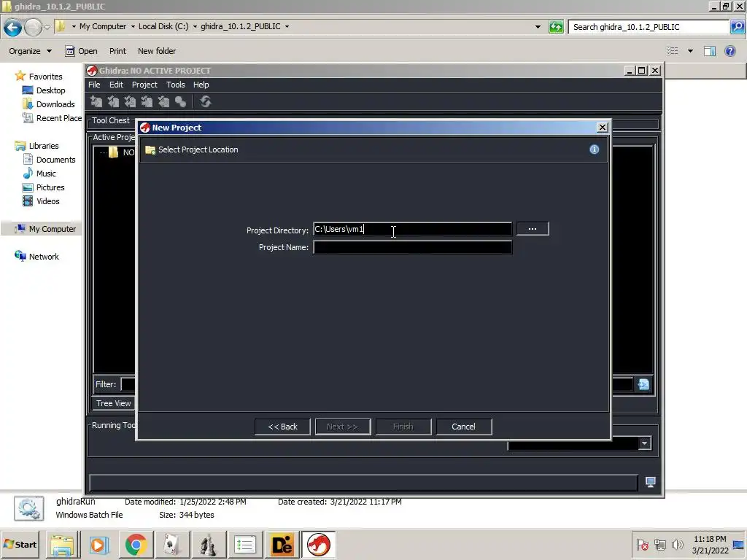The height and width of the screenshot is (560, 747).
Task: Click the ... browse button for Project Directory
Action: coord(533,229)
